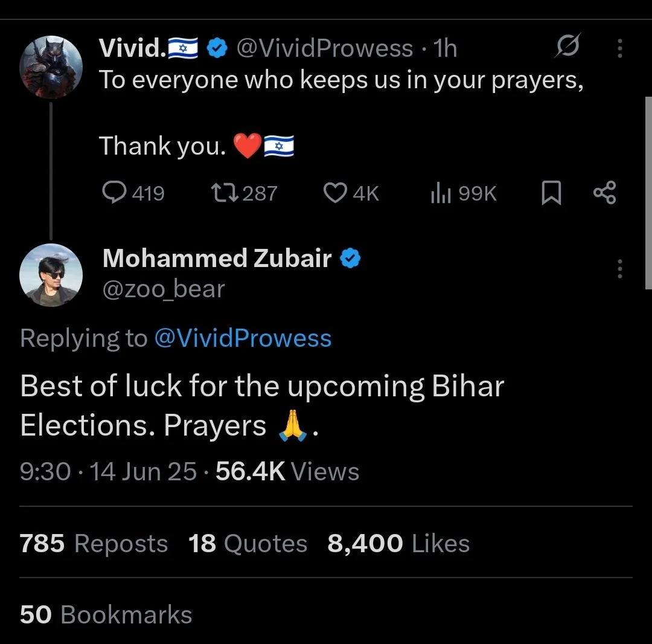Screen dimensions: 652x644
Task: Click the @VividProwess mention in Replying to
Action: click(243, 338)
